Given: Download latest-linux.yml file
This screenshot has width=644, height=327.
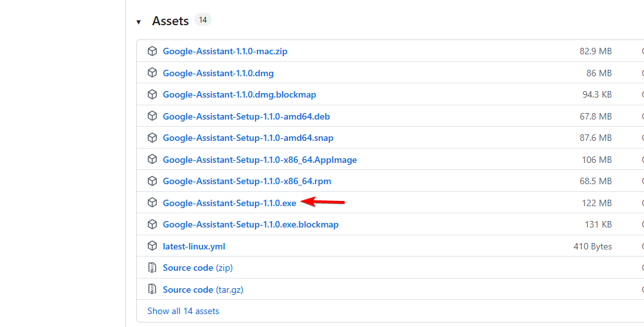Looking at the screenshot, I should pyautogui.click(x=194, y=246).
